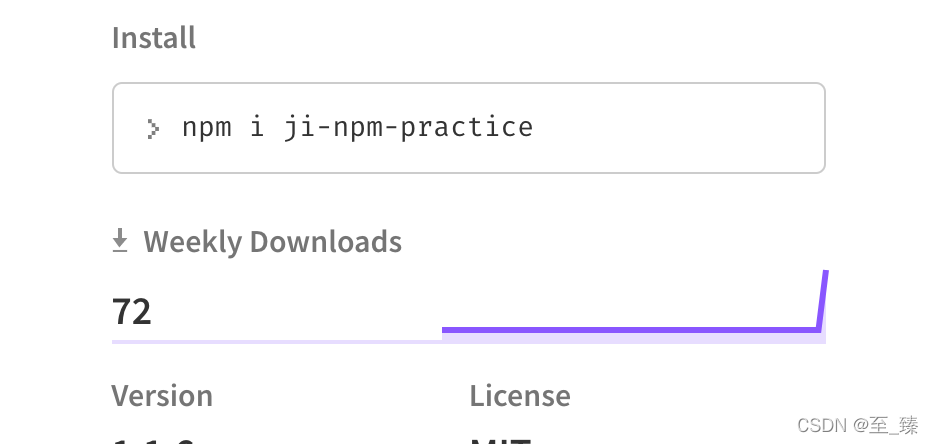Screen dimensions: 934x444
Task: Click the letter i flag in install command
Action: point(257,127)
